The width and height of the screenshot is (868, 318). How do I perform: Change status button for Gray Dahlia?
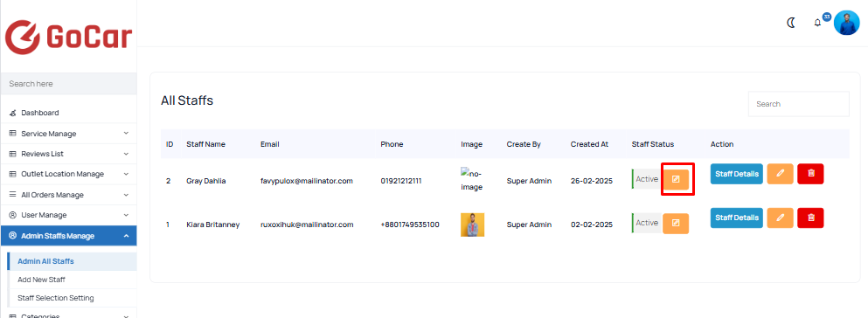pyautogui.click(x=676, y=179)
